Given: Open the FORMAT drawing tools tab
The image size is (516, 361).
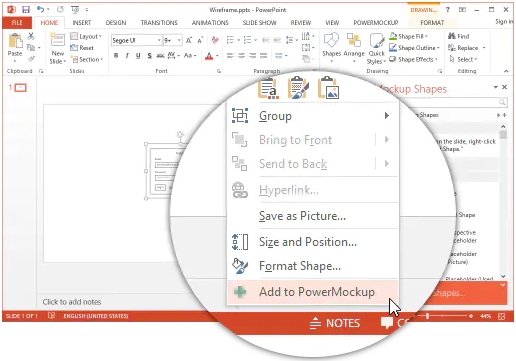Looking at the screenshot, I should (432, 23).
